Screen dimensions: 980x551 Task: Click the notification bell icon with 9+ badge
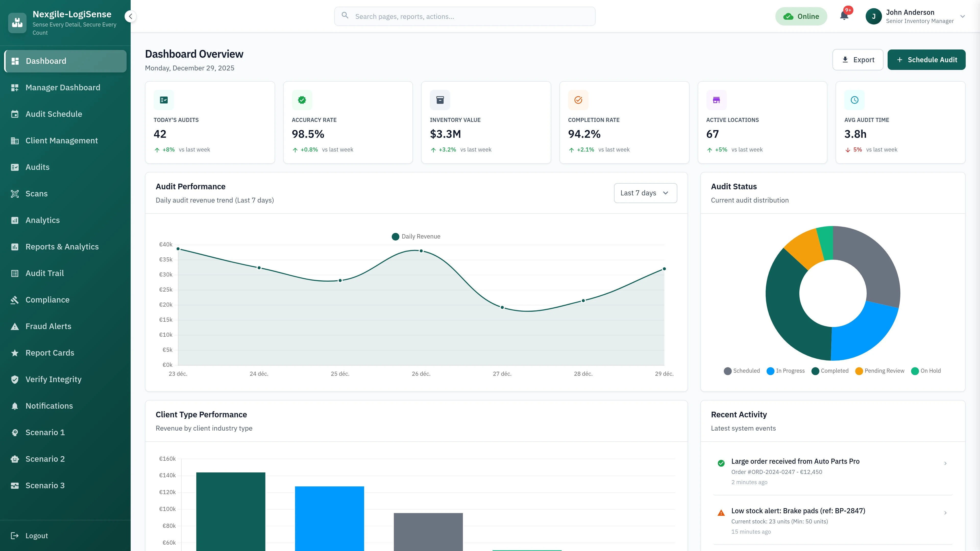844,16
